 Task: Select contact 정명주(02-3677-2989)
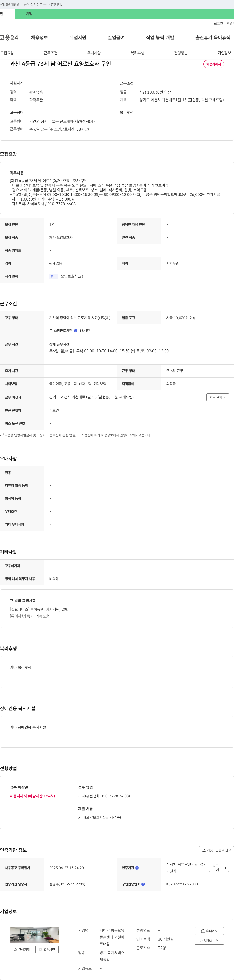pos(67,884)
